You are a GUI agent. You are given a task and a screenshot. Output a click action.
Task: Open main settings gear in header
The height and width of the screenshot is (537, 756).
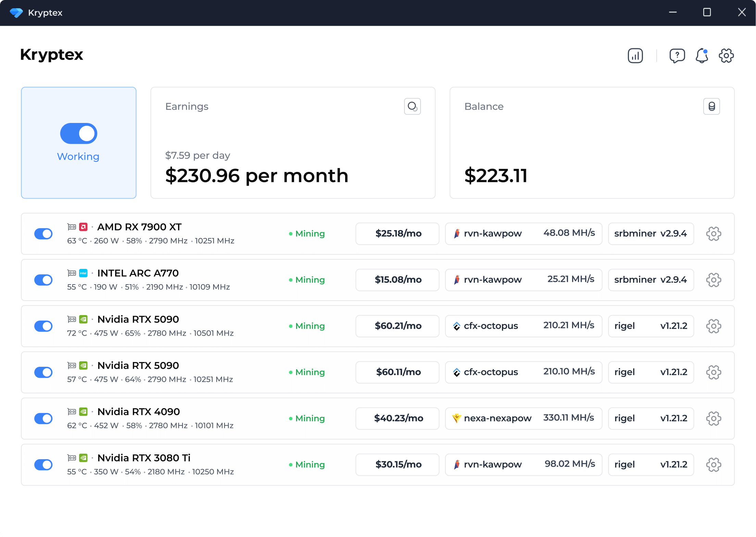click(x=726, y=55)
